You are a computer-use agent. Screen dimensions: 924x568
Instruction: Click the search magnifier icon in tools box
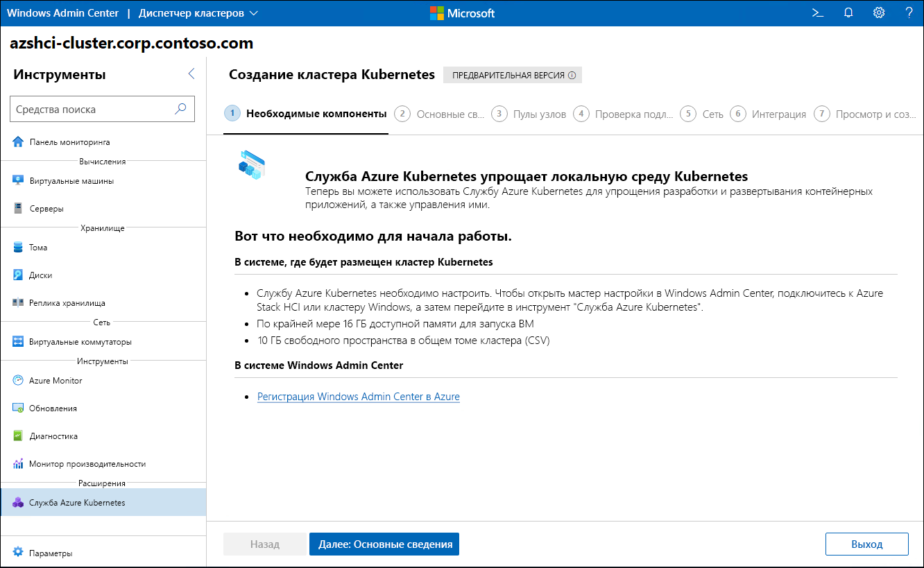[180, 109]
